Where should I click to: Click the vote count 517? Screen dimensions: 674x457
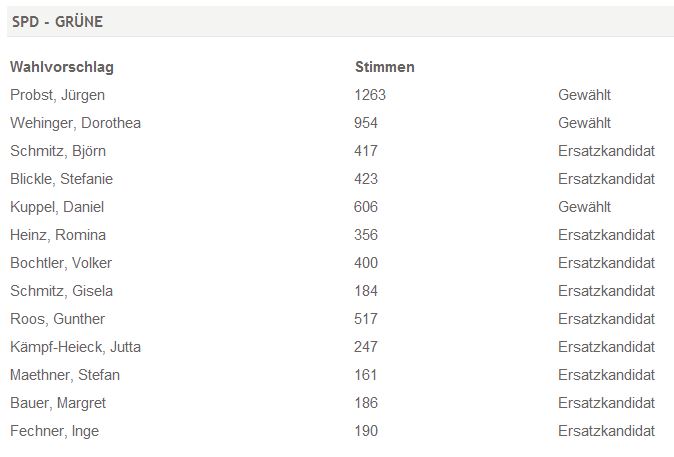[366, 319]
